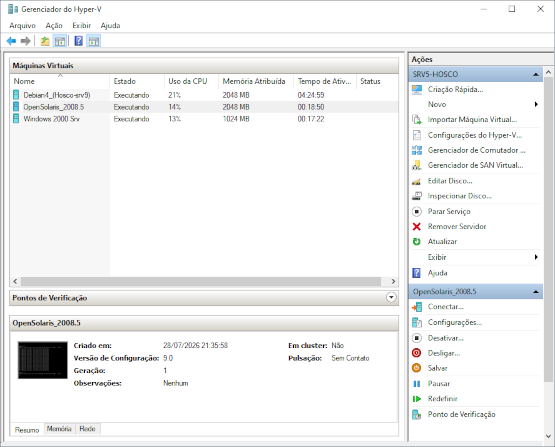Open the Ação menu
Image resolution: width=555 pixels, height=447 pixels.
[x=54, y=25]
